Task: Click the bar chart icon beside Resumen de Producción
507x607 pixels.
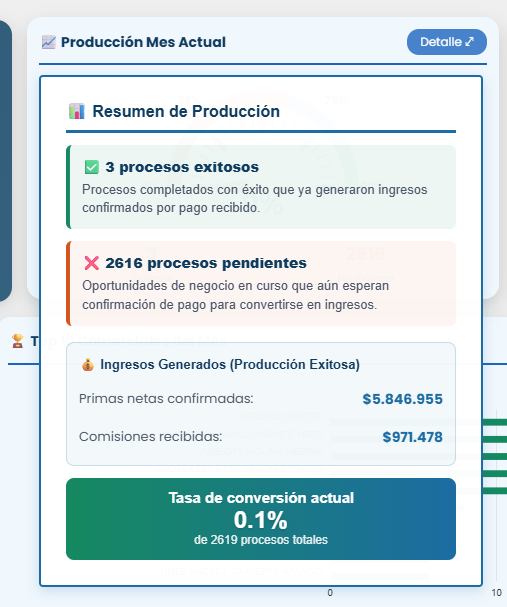Action: (x=77, y=111)
